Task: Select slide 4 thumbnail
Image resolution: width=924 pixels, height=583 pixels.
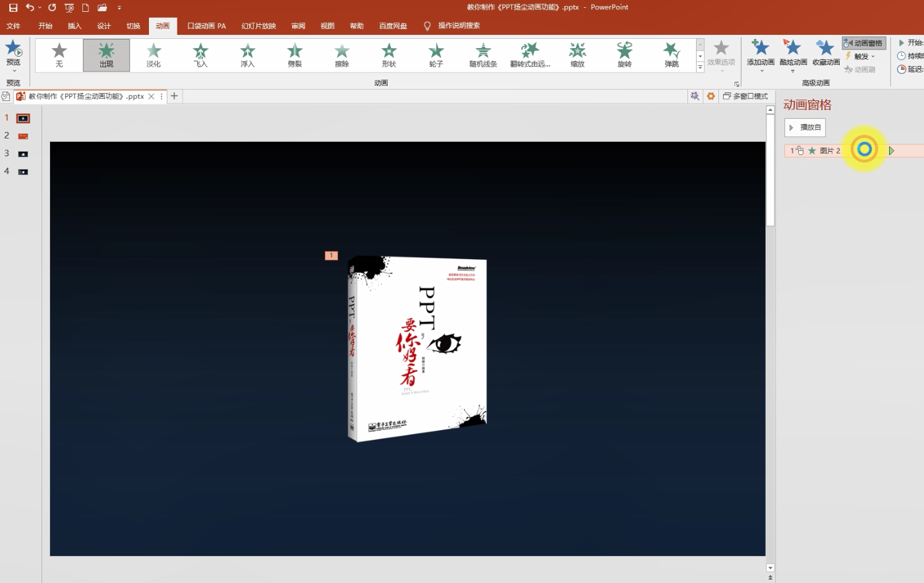Action: tap(23, 171)
